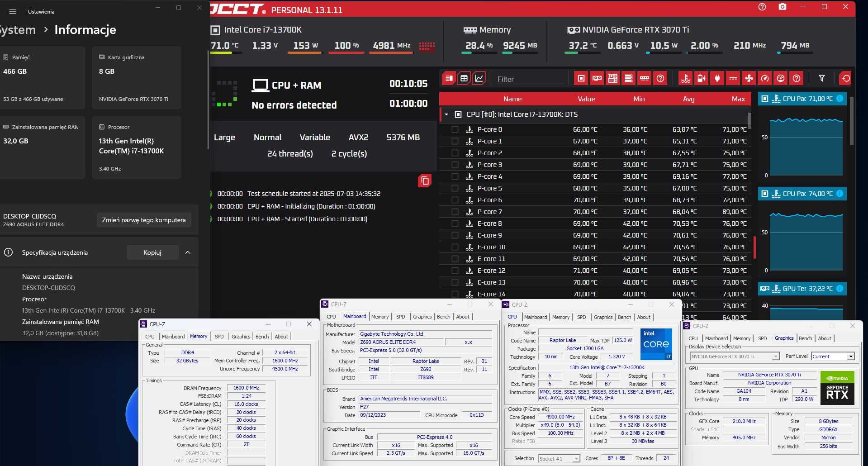Switch OCCT monitoring to list panel view
This screenshot has width=868, height=466.
click(x=449, y=78)
